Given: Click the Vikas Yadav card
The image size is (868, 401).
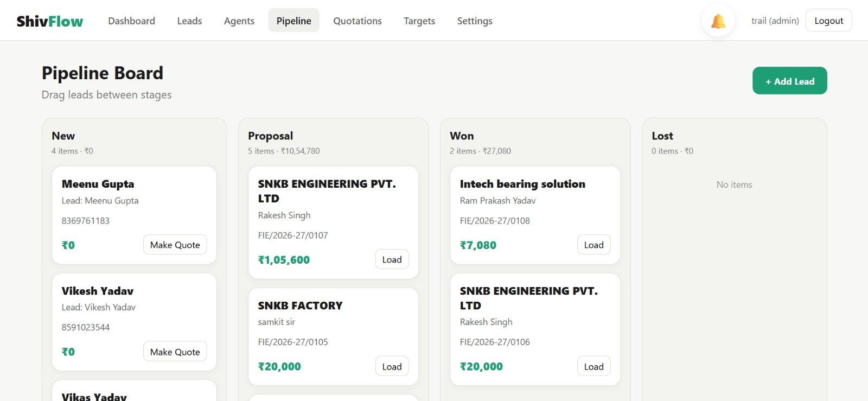Looking at the screenshot, I should pyautogui.click(x=134, y=391).
